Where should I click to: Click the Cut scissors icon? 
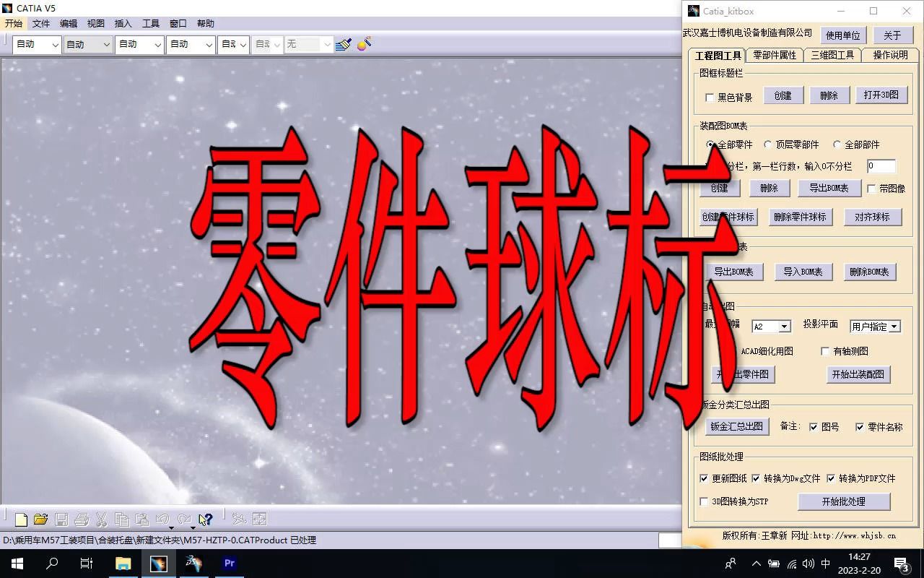(x=102, y=519)
